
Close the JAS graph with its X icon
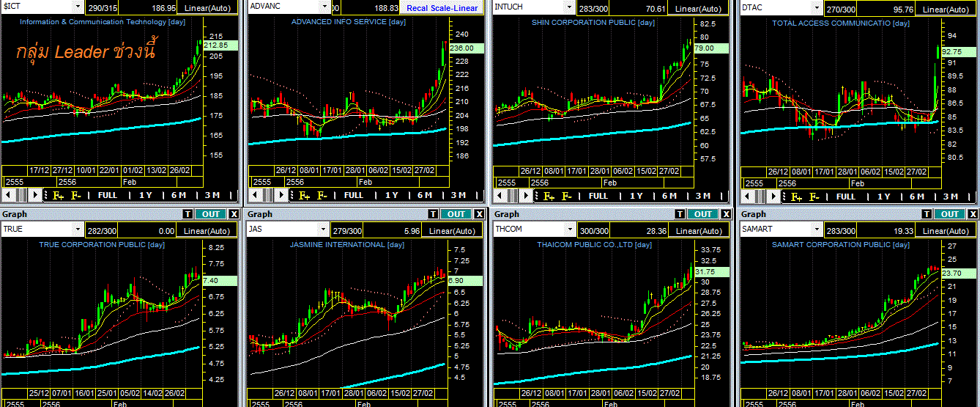pyautogui.click(x=479, y=214)
